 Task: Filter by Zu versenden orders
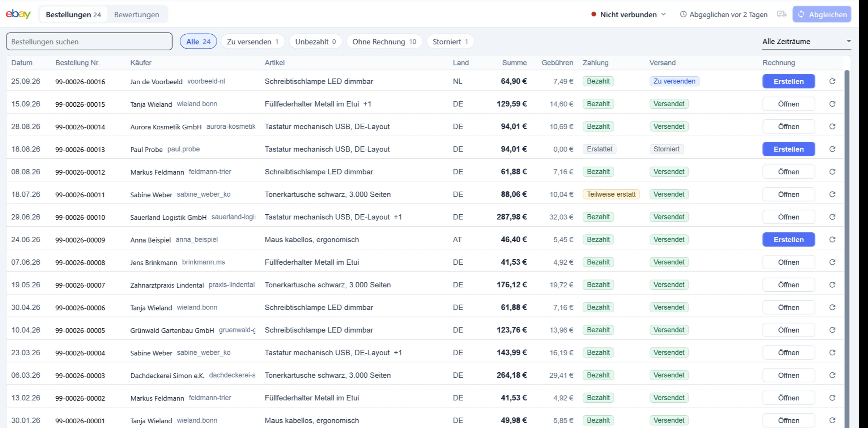coord(252,42)
